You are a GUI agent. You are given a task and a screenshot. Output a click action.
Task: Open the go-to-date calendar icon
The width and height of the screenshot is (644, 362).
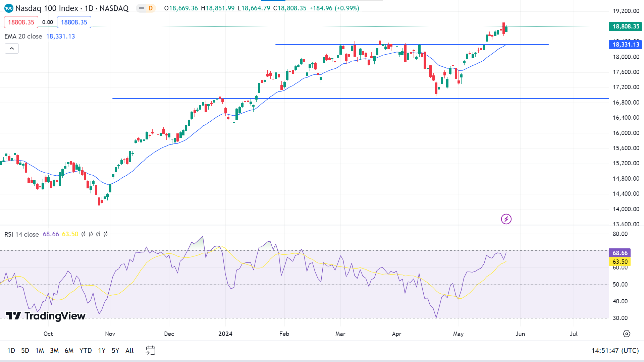coord(150,350)
